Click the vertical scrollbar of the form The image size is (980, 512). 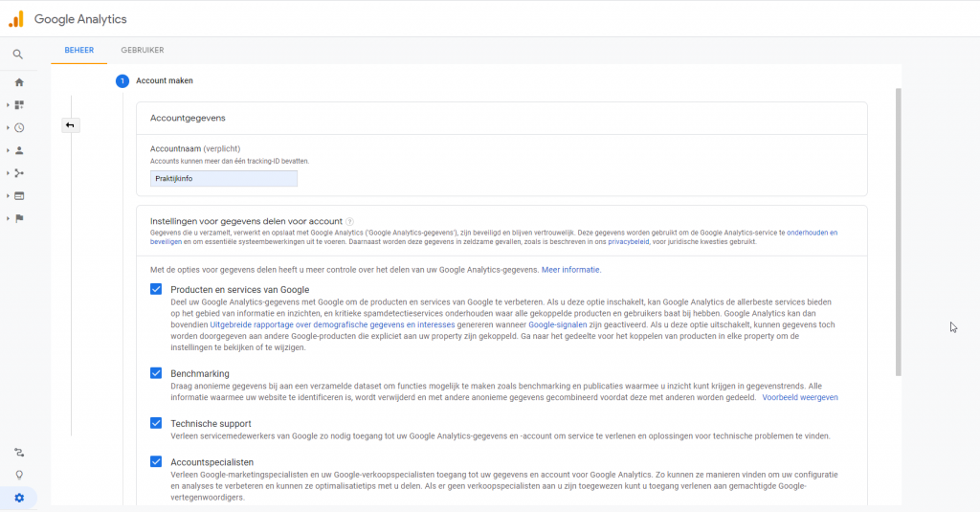tap(898, 232)
